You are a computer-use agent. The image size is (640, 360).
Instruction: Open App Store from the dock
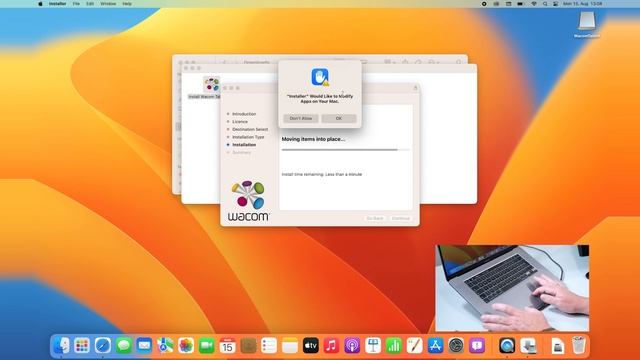point(436,346)
